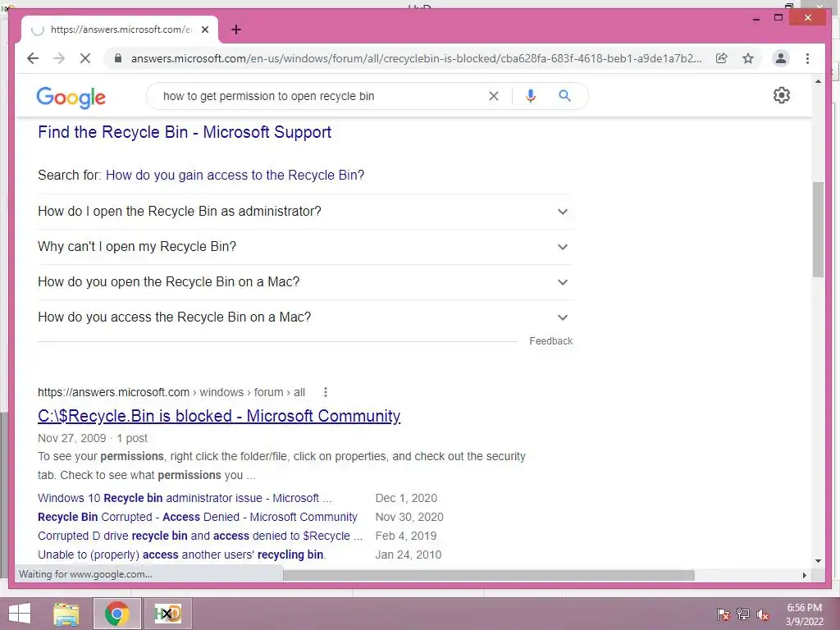Click scrollbar down arrow
840x630 pixels.
(x=818, y=561)
